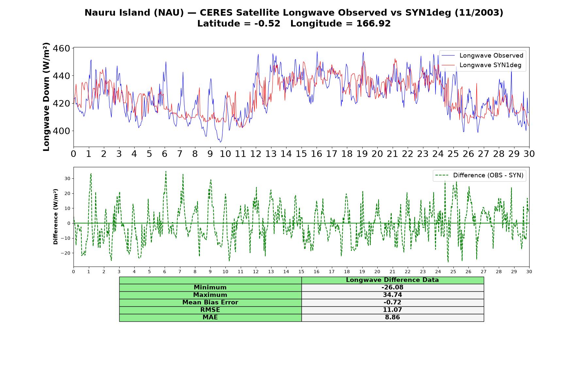Select the Maximum value 34.74 cell
The width and height of the screenshot is (588, 392).
(x=392, y=295)
